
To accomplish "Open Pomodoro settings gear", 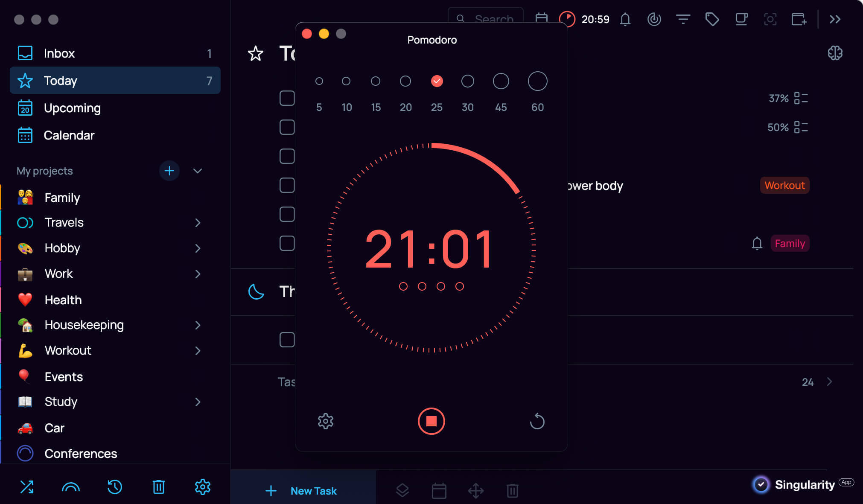I will tap(325, 421).
